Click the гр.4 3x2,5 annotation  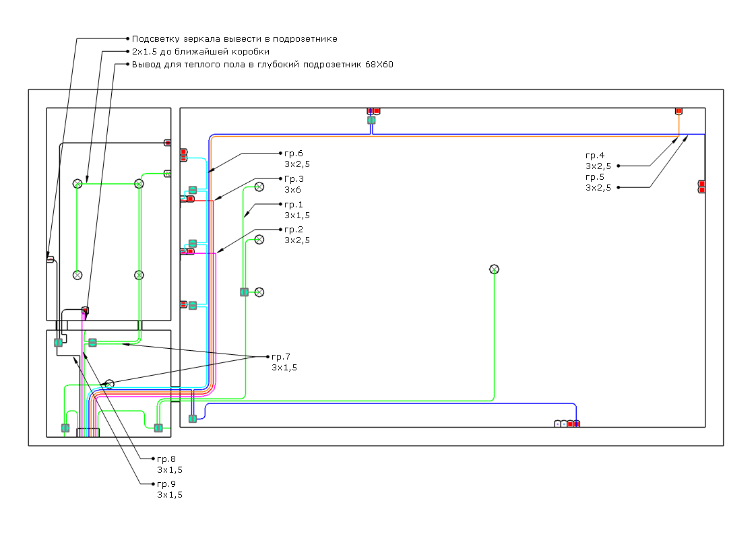598,161
